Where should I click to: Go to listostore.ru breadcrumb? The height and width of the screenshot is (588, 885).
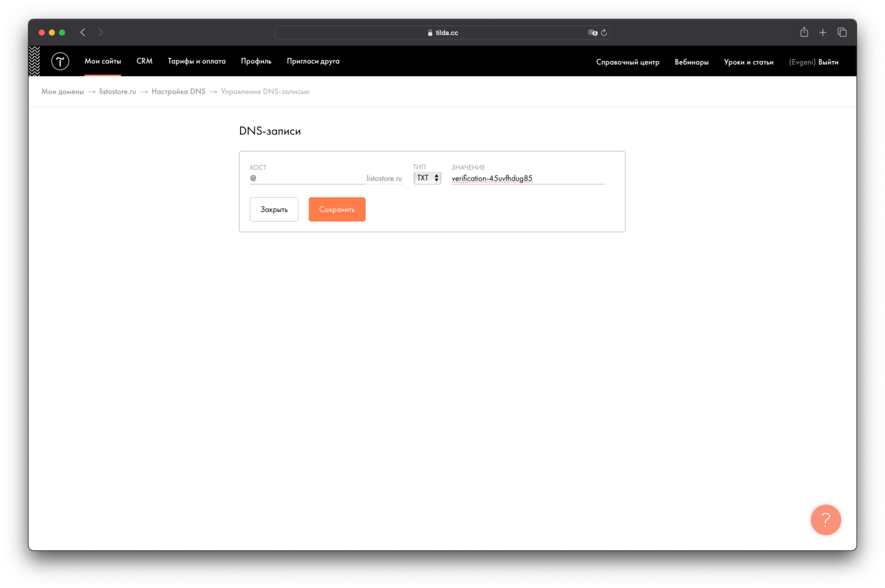pyautogui.click(x=117, y=92)
